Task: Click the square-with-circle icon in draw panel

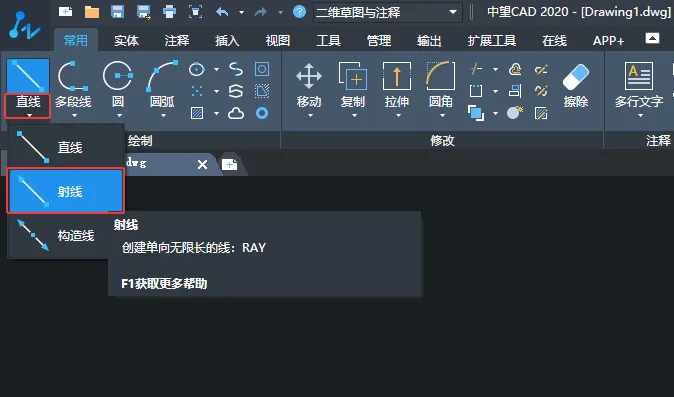Action: coord(262,69)
